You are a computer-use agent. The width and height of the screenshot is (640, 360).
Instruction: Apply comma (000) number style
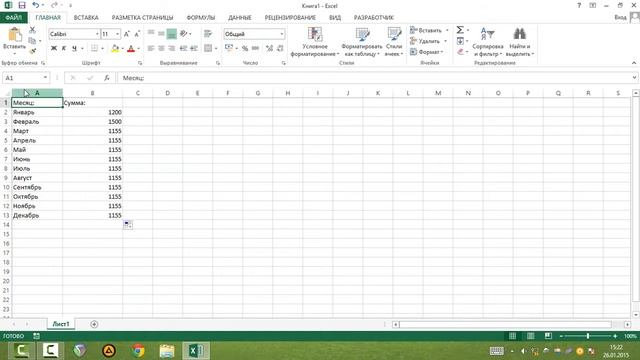pos(256,49)
